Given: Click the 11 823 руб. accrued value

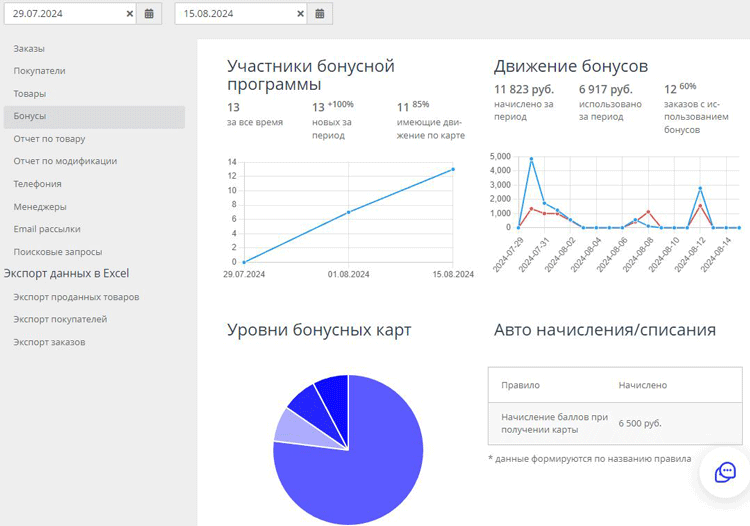Looking at the screenshot, I should click(x=524, y=89).
